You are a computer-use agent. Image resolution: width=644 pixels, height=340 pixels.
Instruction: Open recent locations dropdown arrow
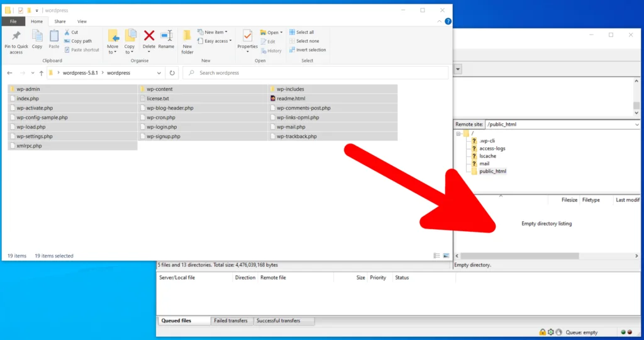tap(33, 73)
